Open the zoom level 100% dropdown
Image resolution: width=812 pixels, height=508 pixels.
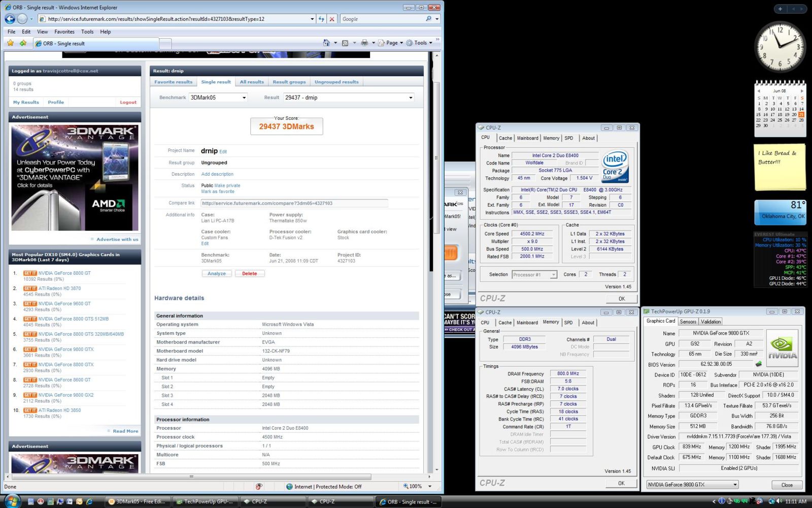(x=430, y=487)
